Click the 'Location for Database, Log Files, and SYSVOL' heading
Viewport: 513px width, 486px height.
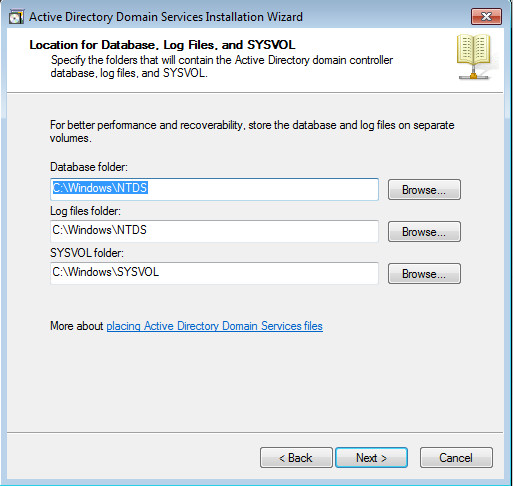[162, 45]
